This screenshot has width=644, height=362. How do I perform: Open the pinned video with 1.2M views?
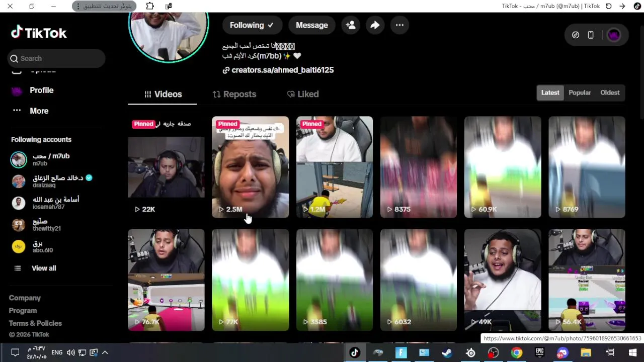click(335, 167)
